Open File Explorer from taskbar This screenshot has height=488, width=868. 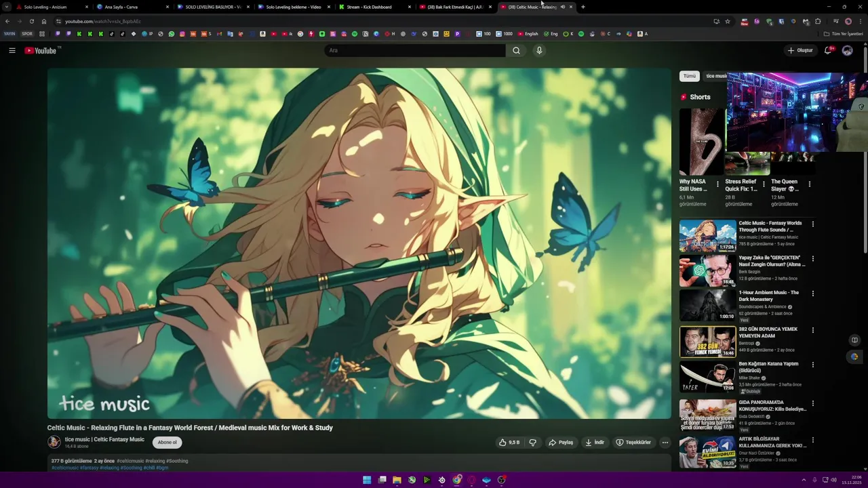point(397,480)
